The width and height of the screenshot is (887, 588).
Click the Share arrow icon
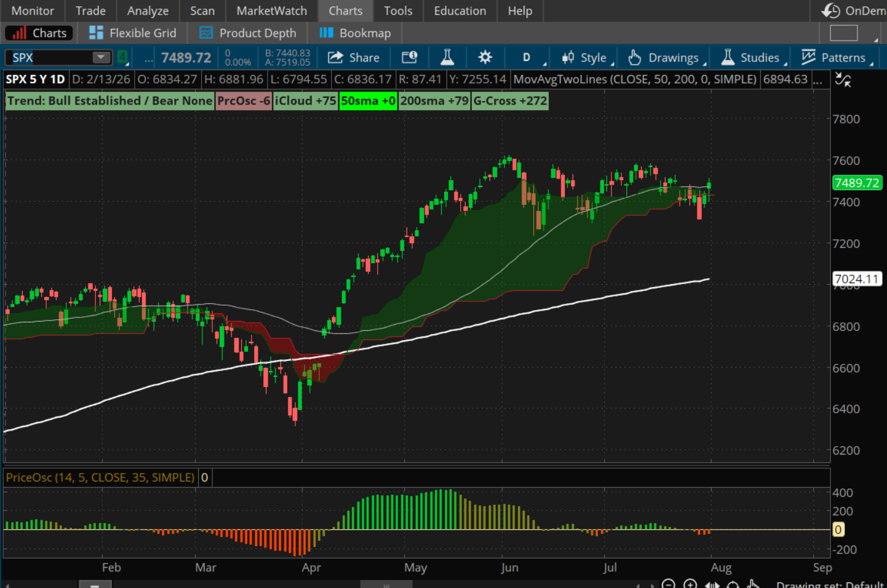335,58
